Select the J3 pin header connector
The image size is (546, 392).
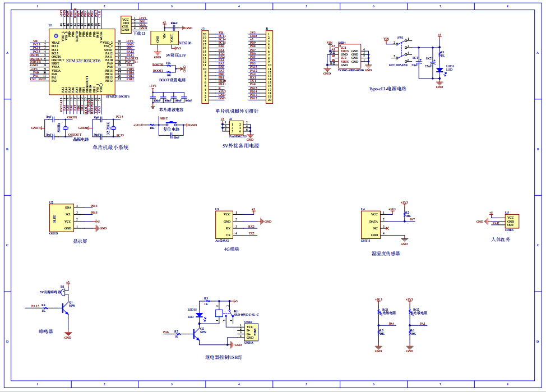click(205, 67)
